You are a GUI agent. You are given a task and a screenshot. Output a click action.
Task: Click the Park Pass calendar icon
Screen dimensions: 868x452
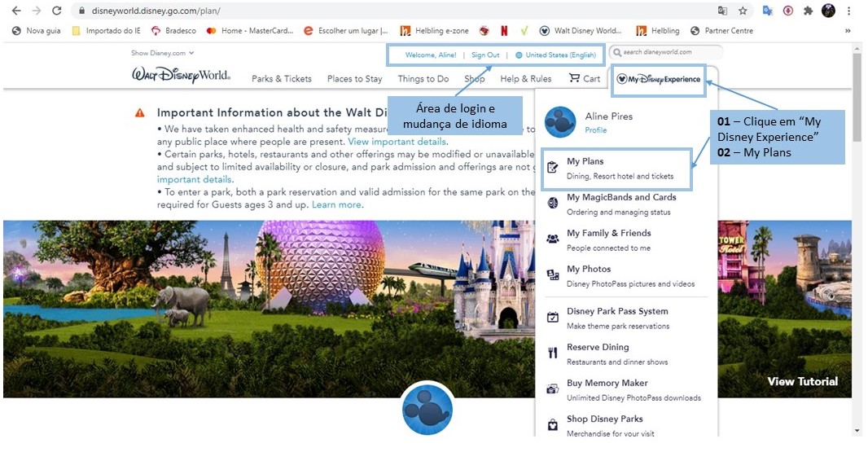pos(552,318)
